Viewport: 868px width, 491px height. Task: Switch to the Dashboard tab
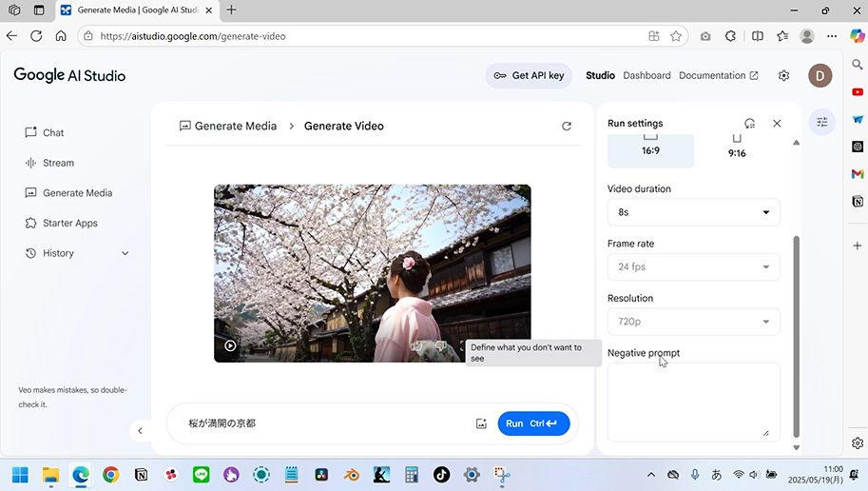pos(646,76)
